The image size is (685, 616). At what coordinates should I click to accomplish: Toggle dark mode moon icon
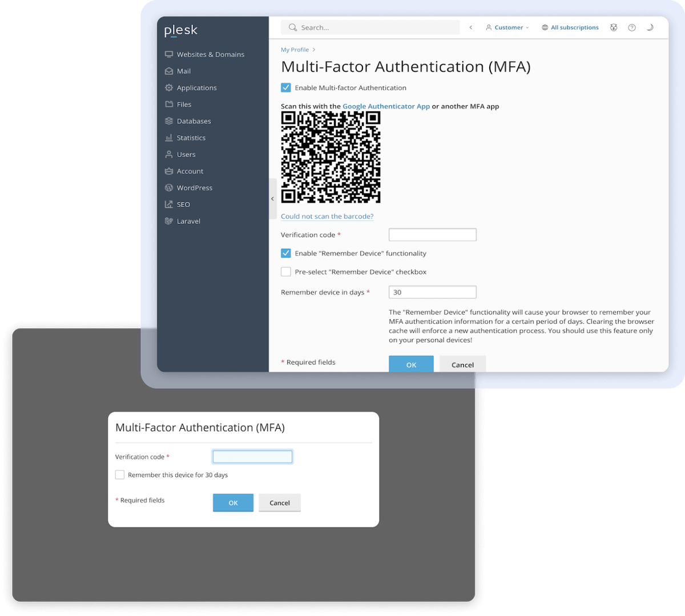click(x=650, y=27)
